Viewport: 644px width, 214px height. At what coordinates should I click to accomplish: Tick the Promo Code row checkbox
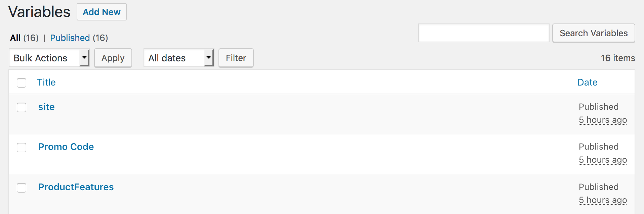coord(22,148)
